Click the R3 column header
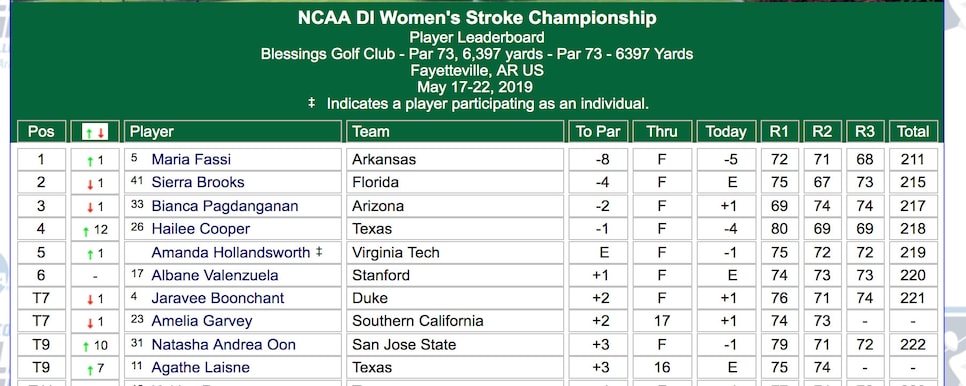This screenshot has height=386, width=966. [x=865, y=132]
